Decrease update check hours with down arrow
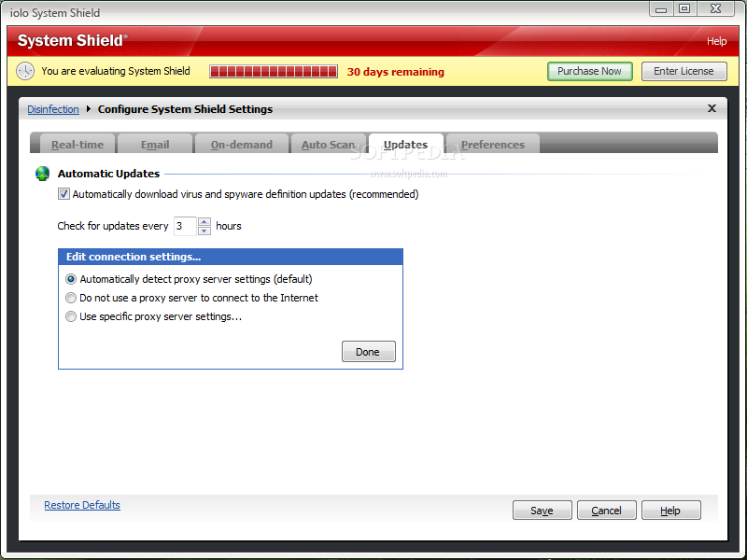The width and height of the screenshot is (747, 560). 204,231
